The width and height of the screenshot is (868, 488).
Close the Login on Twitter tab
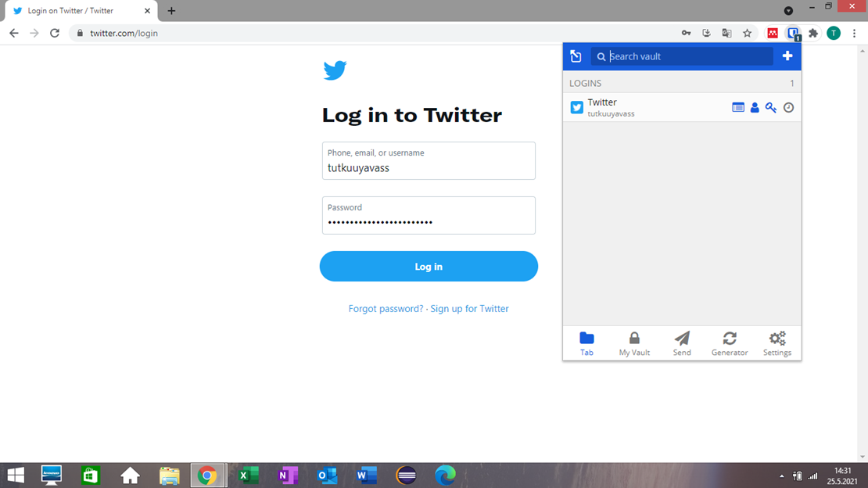[x=147, y=10]
